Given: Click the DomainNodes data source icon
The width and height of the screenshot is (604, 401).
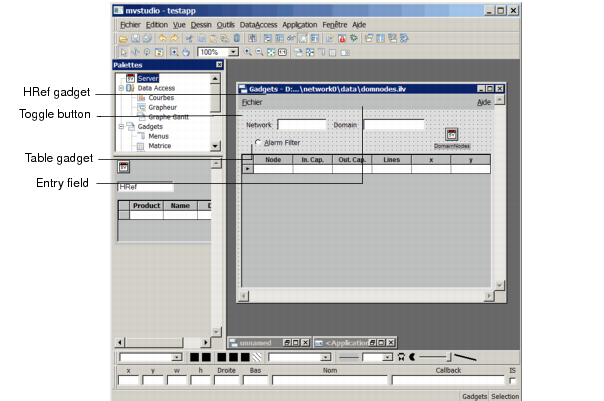Looking at the screenshot, I should tap(452, 136).
